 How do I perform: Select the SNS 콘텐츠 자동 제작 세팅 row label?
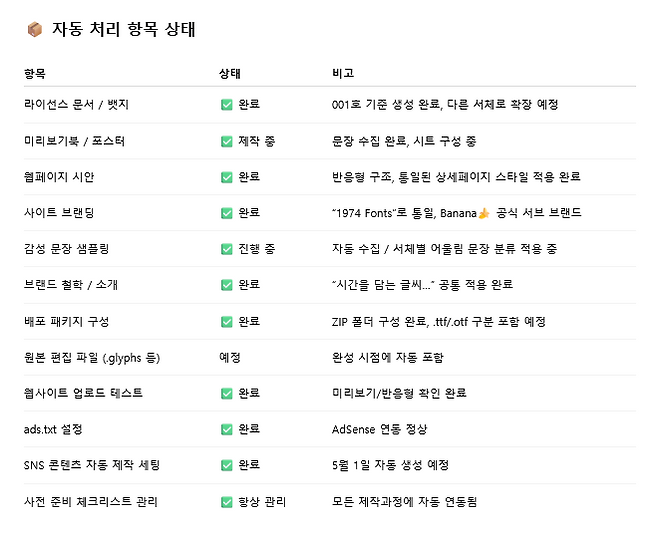(x=90, y=465)
